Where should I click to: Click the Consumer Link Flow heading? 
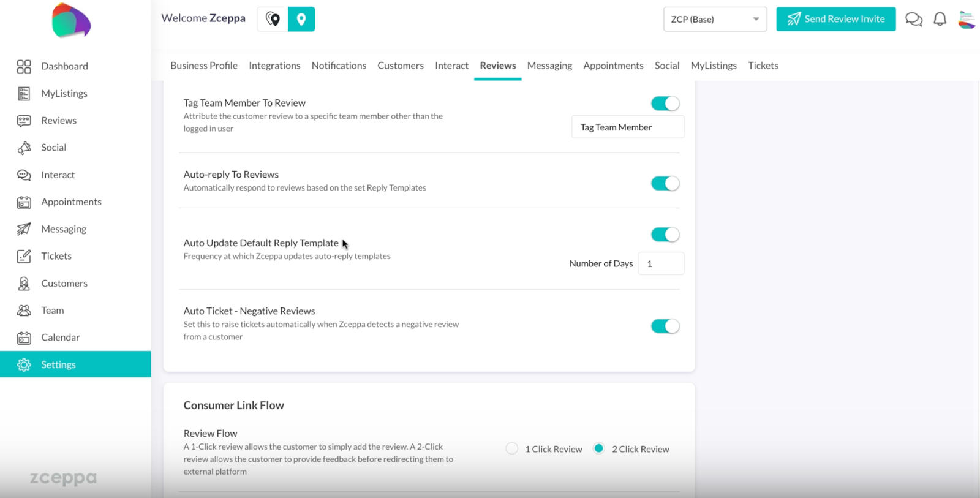[234, 406]
